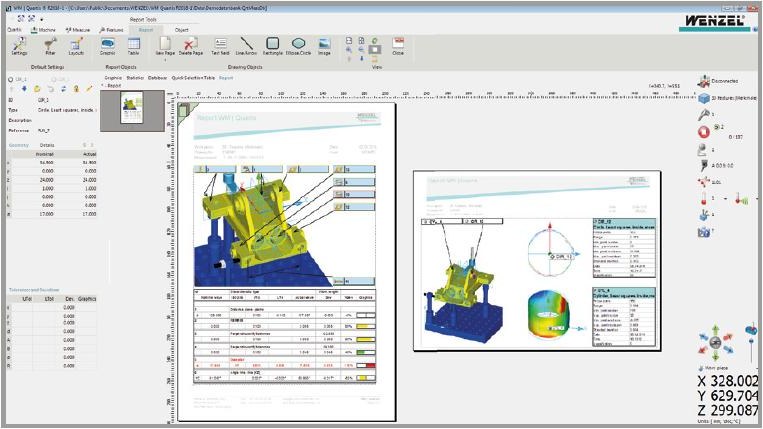Viewport: 763px width, 429px height.
Task: Click the blue down-arrow icon above ID field
Action: (24, 89)
